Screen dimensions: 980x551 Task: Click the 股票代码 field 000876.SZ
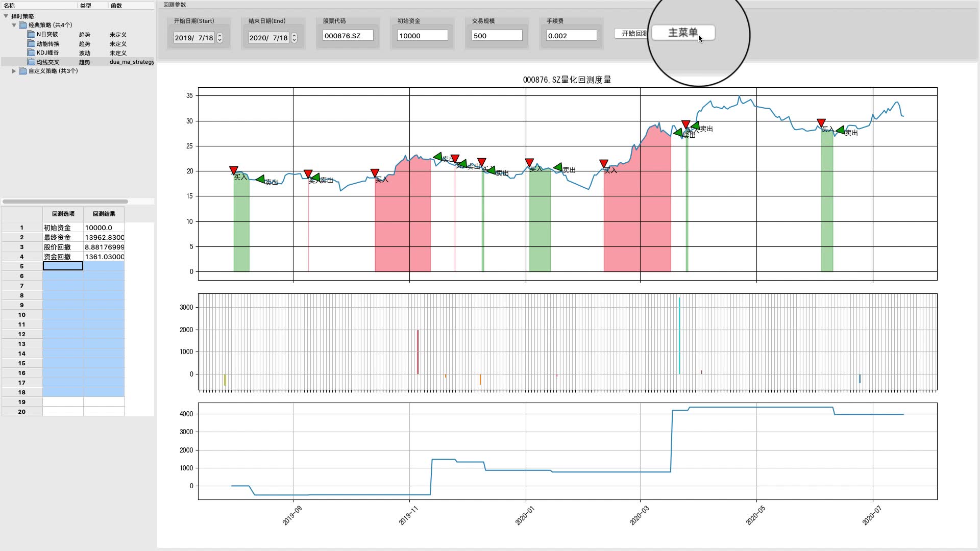pyautogui.click(x=348, y=35)
